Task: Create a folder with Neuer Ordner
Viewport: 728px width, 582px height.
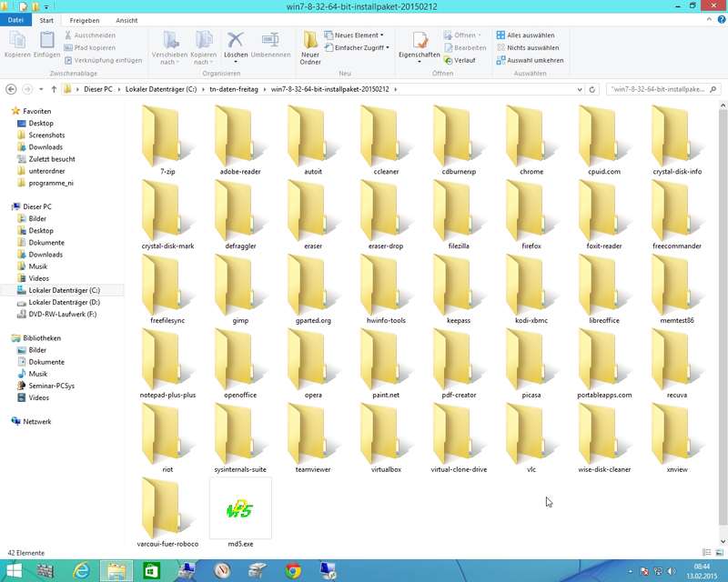Action: pyautogui.click(x=310, y=47)
